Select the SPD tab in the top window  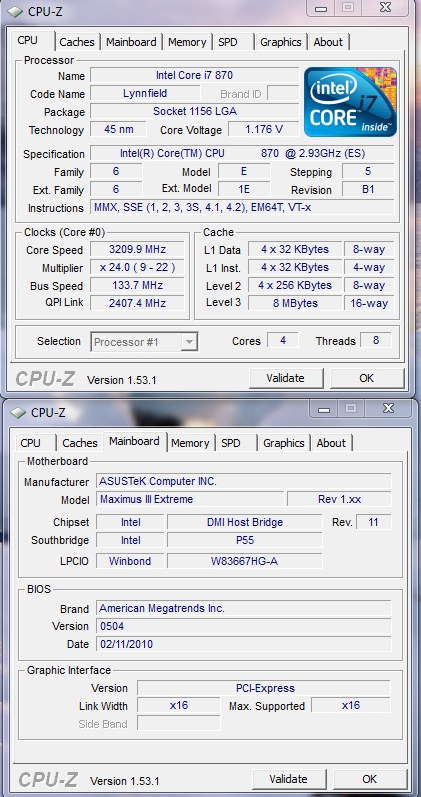pos(228,42)
